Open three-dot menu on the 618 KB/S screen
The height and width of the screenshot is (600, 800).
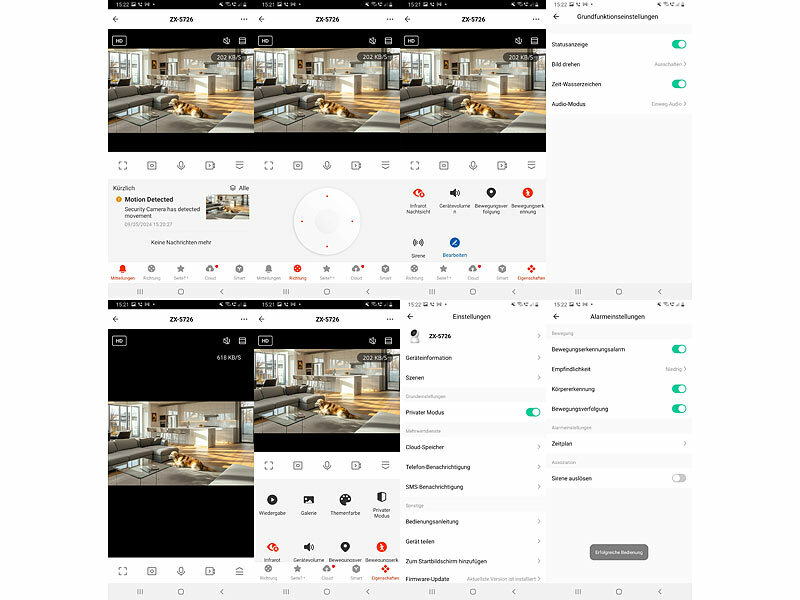pos(244,319)
